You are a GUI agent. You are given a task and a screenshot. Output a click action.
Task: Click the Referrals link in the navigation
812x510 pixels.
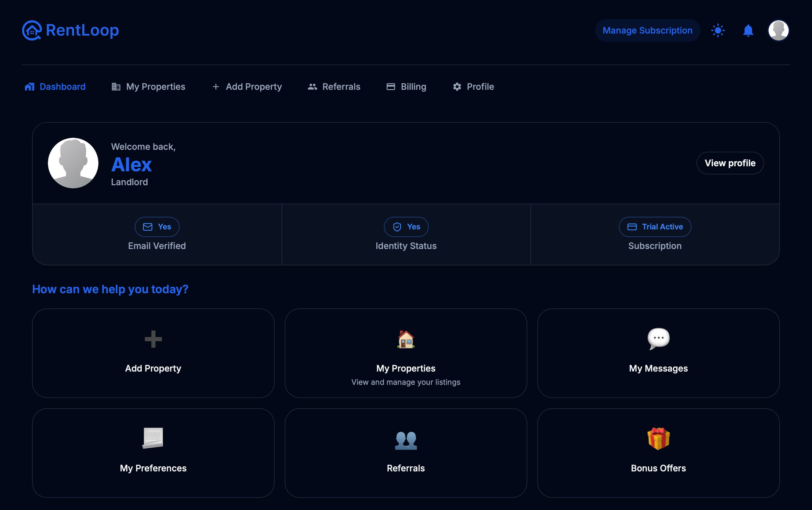click(x=341, y=87)
